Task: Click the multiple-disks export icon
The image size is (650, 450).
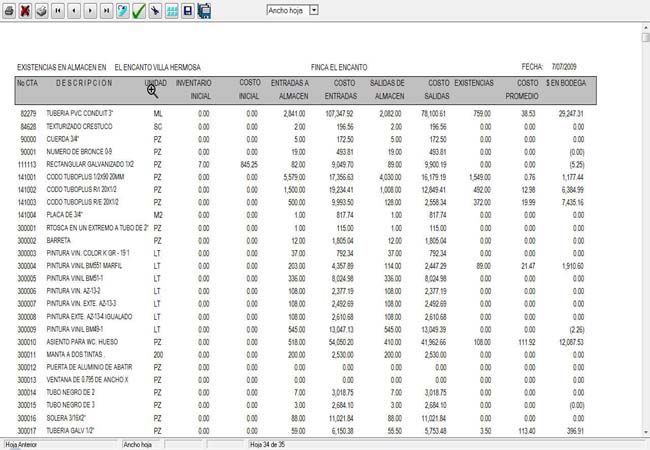Action: 204,11
